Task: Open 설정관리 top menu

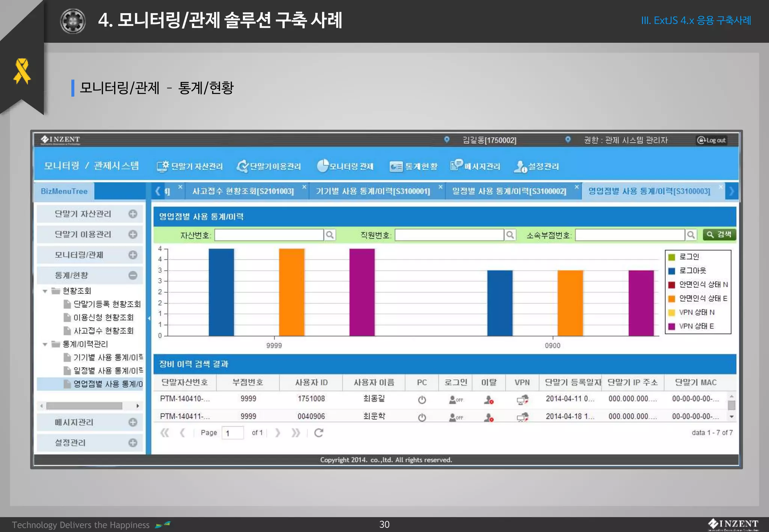Action: click(536, 167)
